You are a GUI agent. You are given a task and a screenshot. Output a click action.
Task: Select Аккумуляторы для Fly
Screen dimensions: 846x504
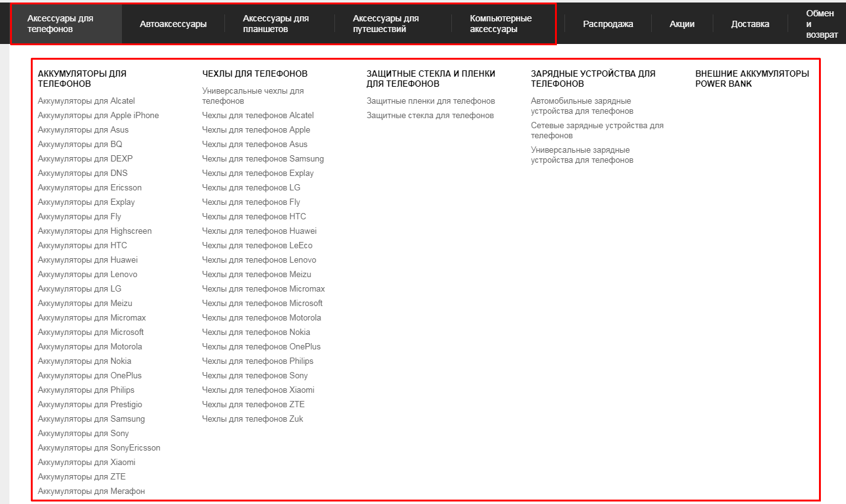[x=79, y=216]
